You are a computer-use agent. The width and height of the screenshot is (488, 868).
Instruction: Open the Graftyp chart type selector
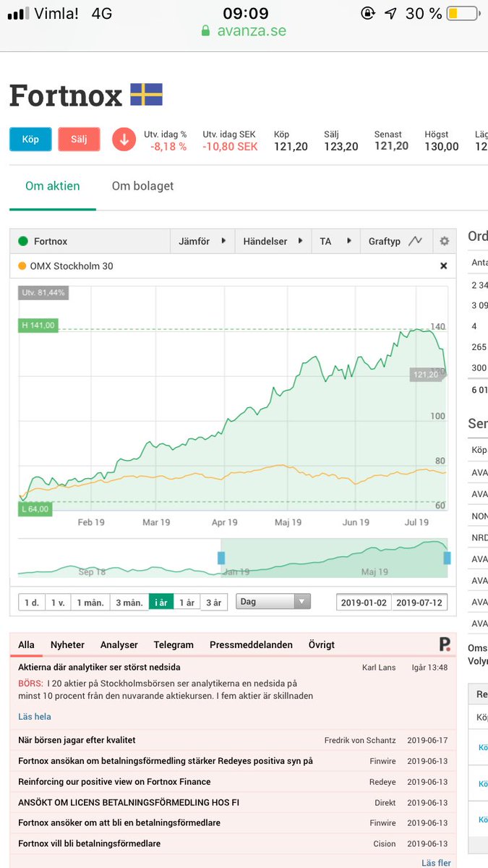point(395,241)
